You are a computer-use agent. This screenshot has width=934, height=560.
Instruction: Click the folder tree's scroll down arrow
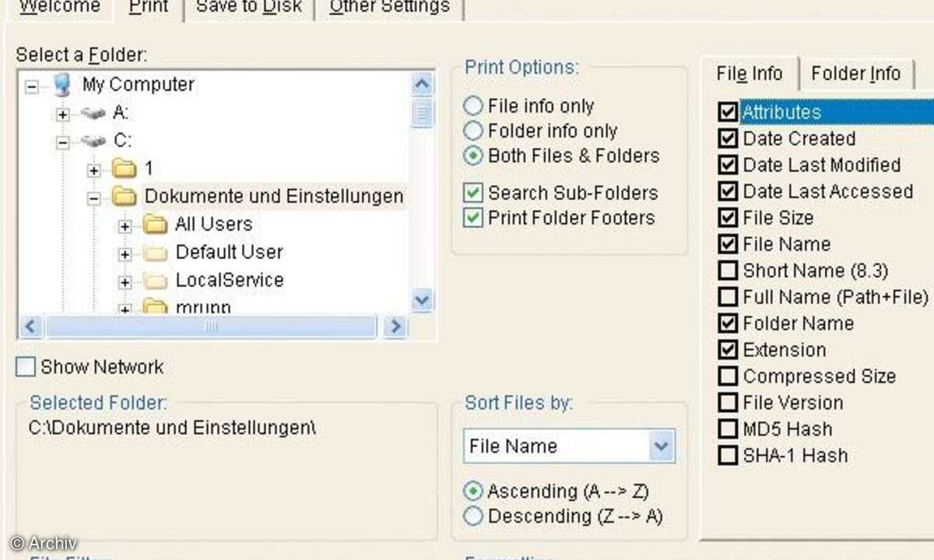[422, 299]
